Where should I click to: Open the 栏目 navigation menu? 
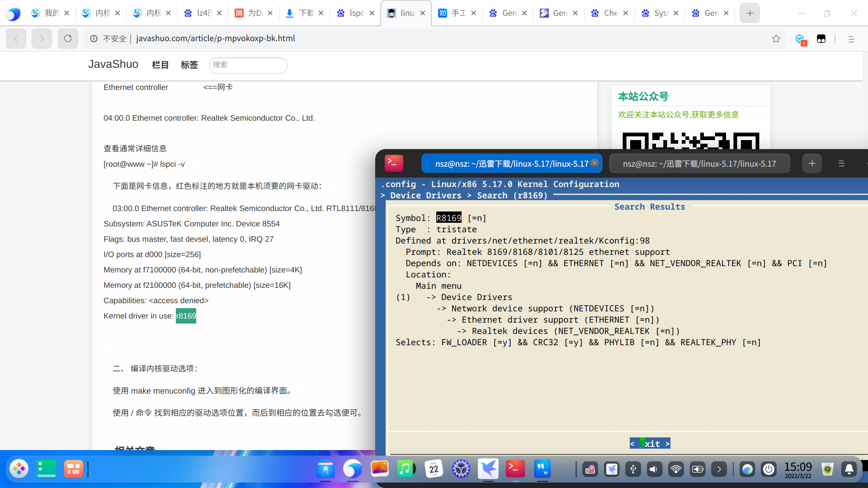pyautogui.click(x=160, y=65)
